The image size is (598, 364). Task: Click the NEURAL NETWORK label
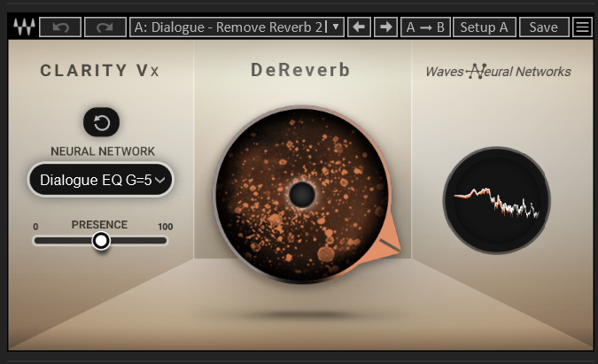pos(103,151)
